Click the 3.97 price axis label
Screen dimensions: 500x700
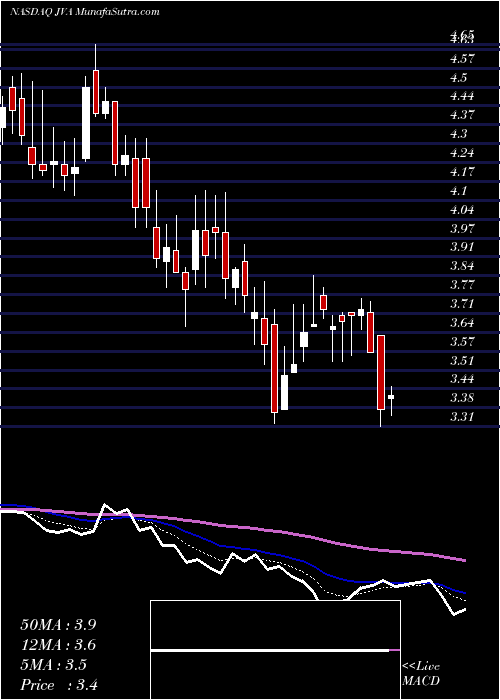pos(462,228)
